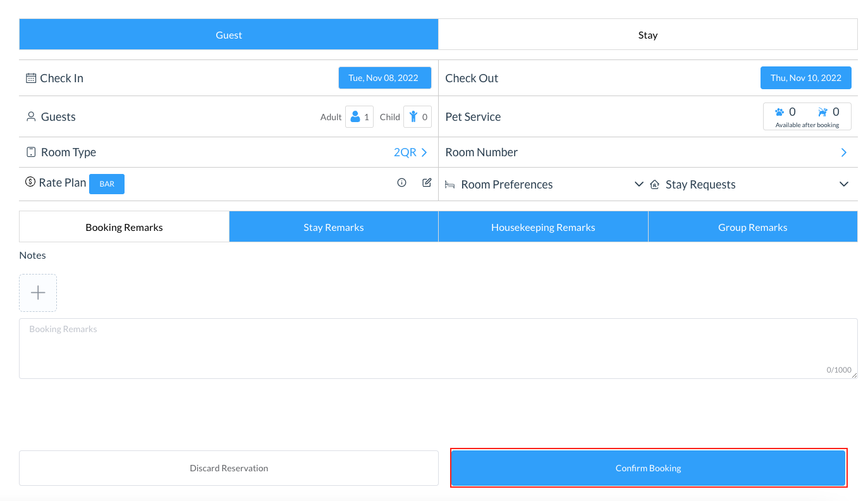The height and width of the screenshot is (501, 868).
Task: Click the pet paw print icon
Action: pyautogui.click(x=779, y=112)
